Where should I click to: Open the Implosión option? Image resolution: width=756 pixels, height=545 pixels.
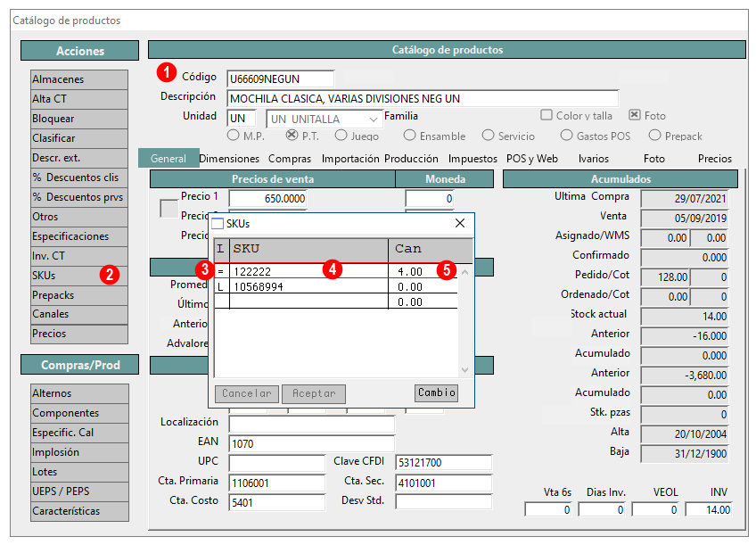[79, 452]
